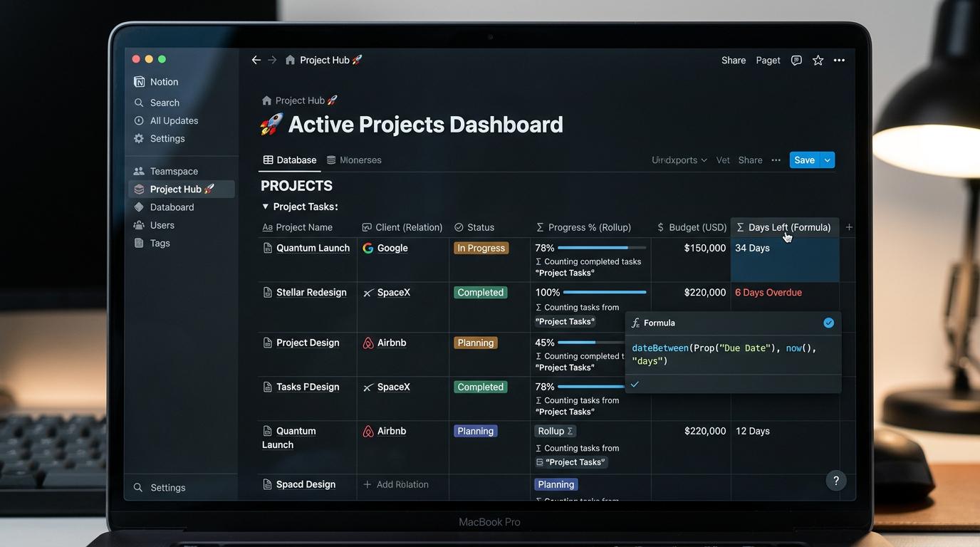Click the magnifier Settings item at sidebar bottom
The width and height of the screenshot is (980, 547).
(160, 488)
